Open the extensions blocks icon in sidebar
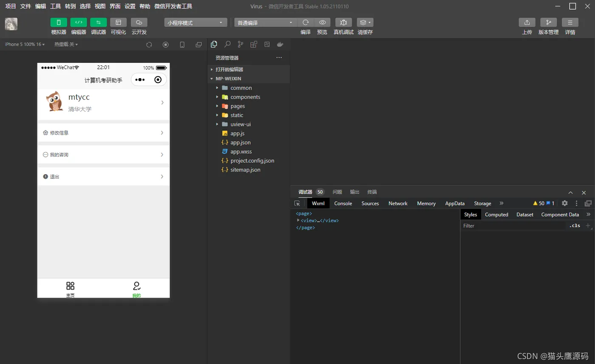 click(254, 44)
